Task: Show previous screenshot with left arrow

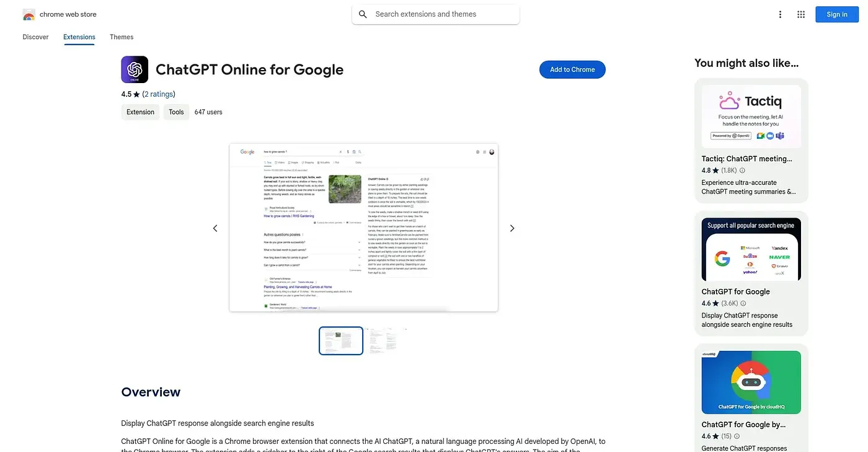Action: click(215, 228)
